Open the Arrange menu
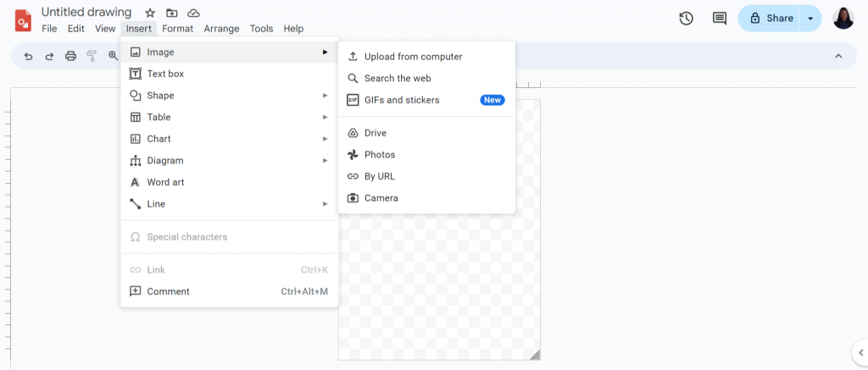 click(x=221, y=29)
